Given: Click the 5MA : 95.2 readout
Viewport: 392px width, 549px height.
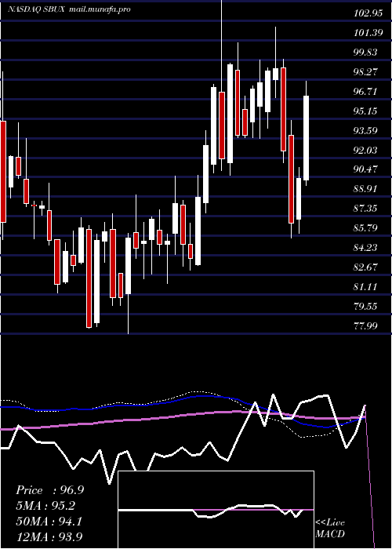Looking at the screenshot, I should (x=46, y=506).
